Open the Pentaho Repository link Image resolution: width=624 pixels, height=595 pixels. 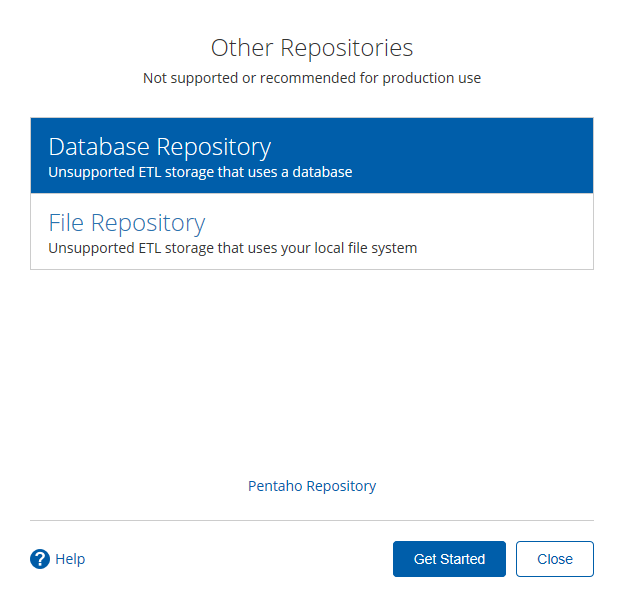(x=312, y=486)
